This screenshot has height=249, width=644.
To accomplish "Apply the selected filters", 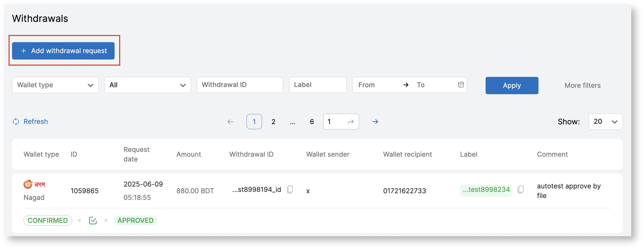I will (x=512, y=85).
